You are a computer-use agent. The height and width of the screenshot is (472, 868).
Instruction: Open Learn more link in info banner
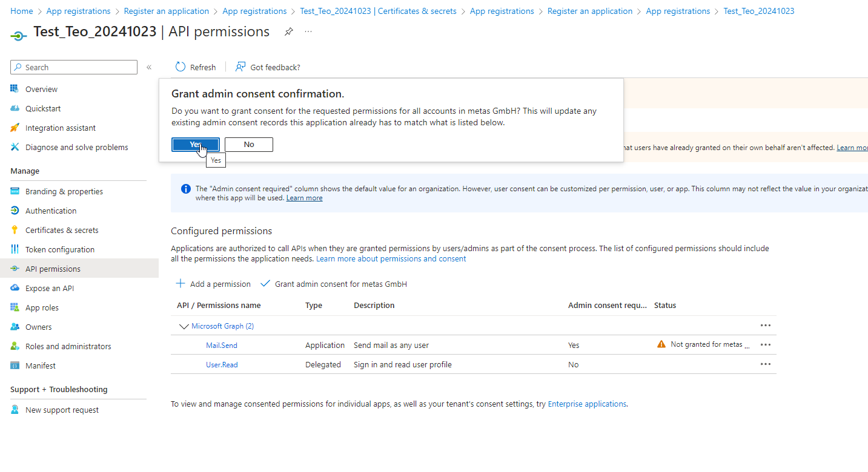(x=304, y=198)
